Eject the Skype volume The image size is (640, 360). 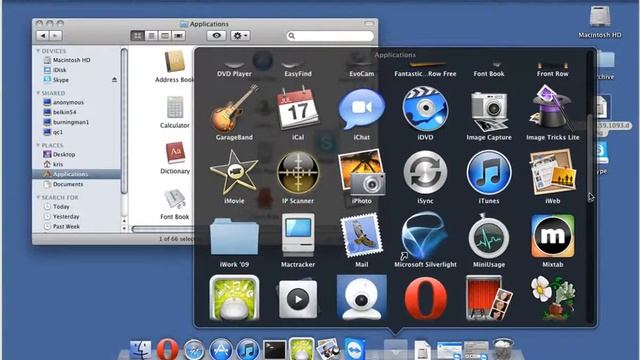pos(114,80)
